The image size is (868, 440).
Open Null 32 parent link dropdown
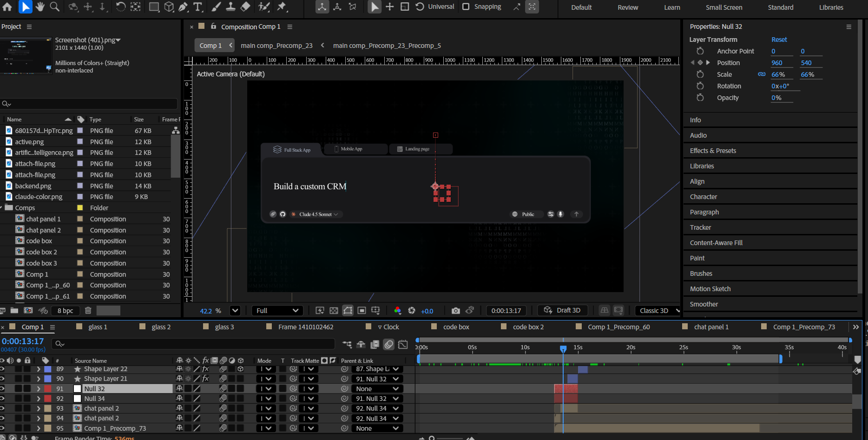tap(376, 389)
